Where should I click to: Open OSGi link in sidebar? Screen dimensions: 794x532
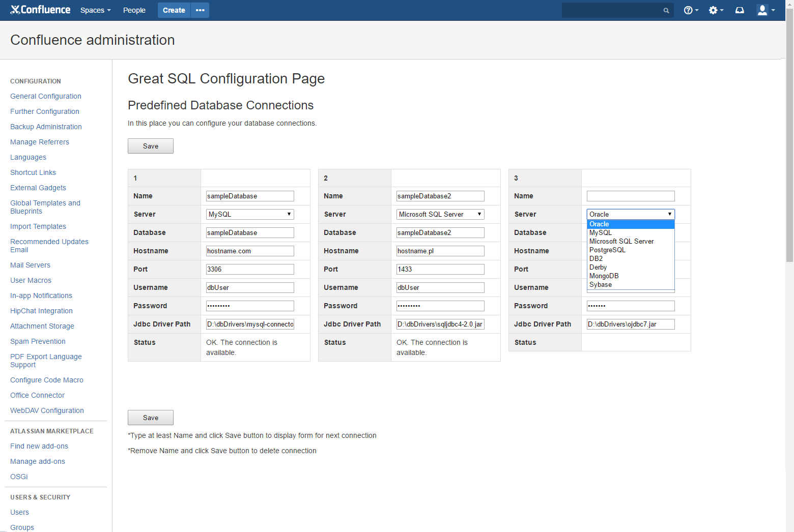tap(19, 477)
